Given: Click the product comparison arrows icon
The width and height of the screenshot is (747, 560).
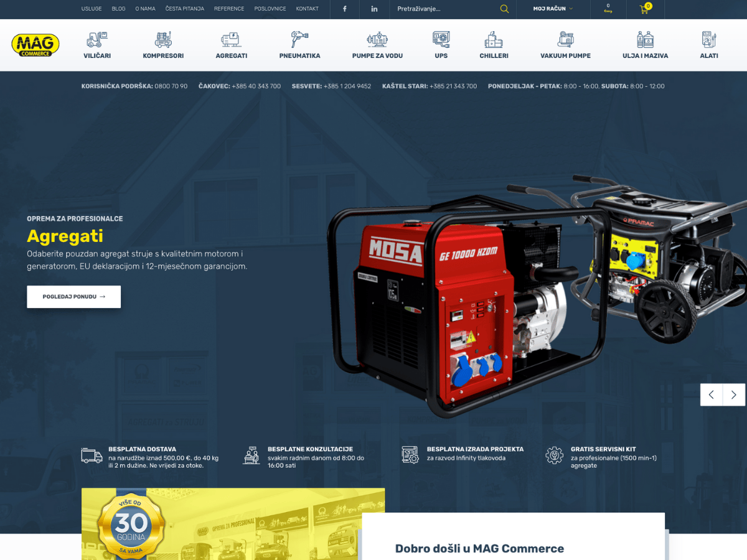Looking at the screenshot, I should pyautogui.click(x=608, y=12).
